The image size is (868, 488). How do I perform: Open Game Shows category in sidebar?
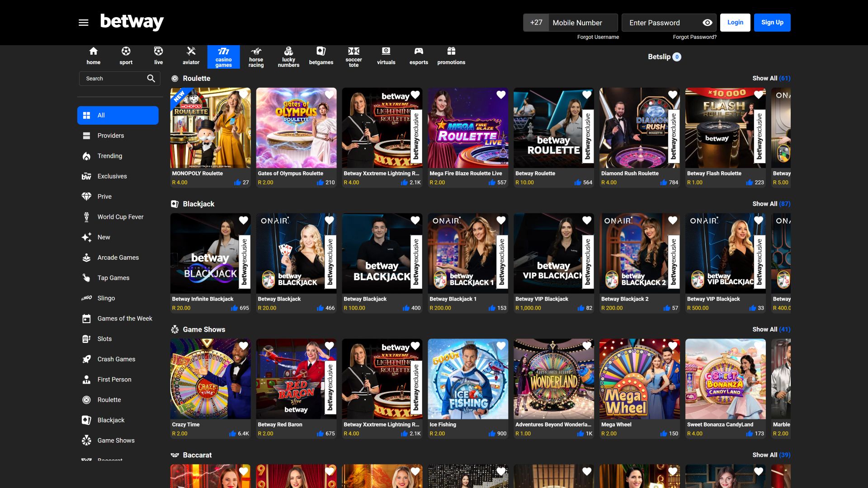click(x=118, y=441)
